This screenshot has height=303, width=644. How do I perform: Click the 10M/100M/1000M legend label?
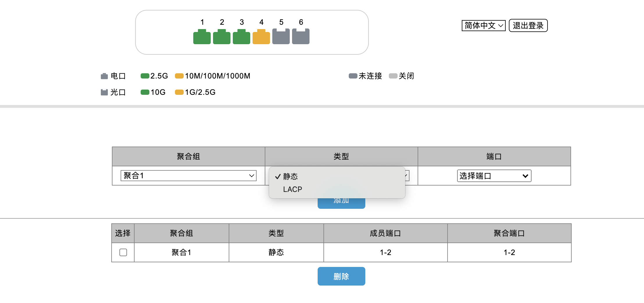coord(218,76)
